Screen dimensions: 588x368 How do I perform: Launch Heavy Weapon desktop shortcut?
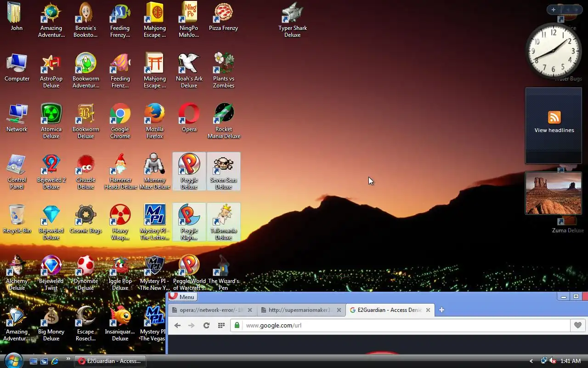pyautogui.click(x=120, y=222)
